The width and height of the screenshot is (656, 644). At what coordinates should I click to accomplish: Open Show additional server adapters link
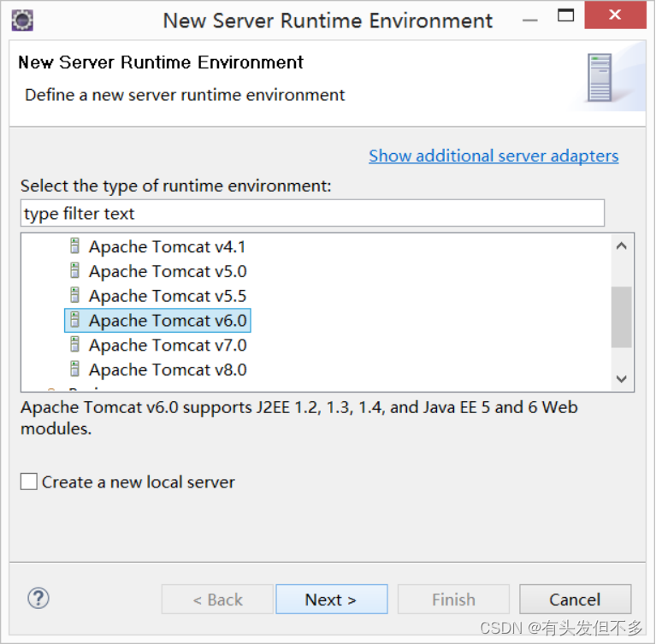coord(493,156)
